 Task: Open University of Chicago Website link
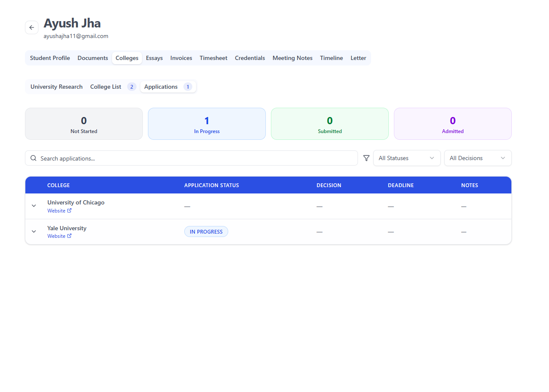pos(60,210)
